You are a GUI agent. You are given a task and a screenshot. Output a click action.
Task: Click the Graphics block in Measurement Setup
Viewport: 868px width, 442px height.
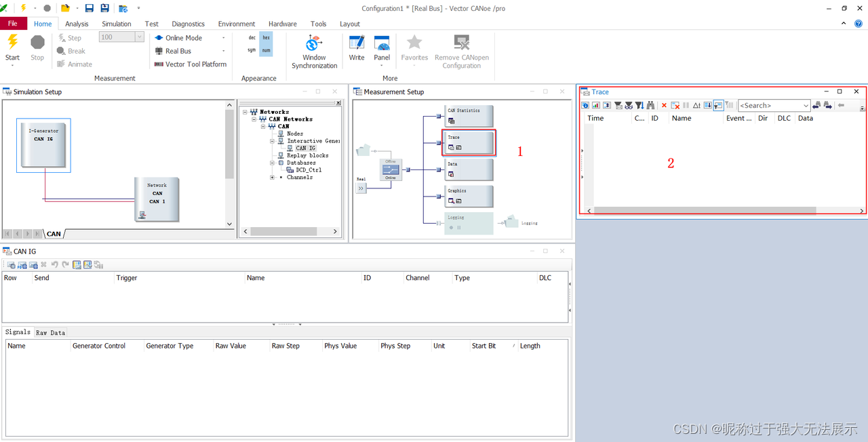point(470,196)
